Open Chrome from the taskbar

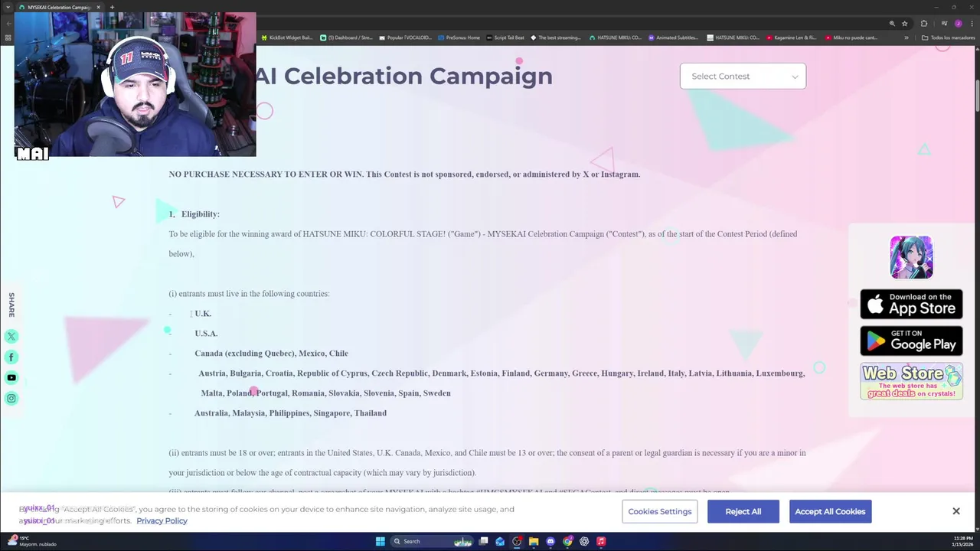567,541
